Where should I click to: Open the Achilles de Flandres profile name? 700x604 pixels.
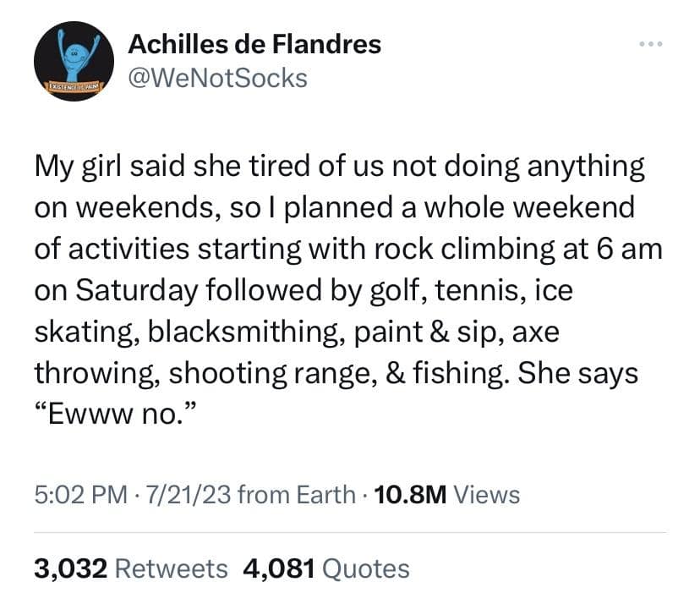pyautogui.click(x=254, y=44)
